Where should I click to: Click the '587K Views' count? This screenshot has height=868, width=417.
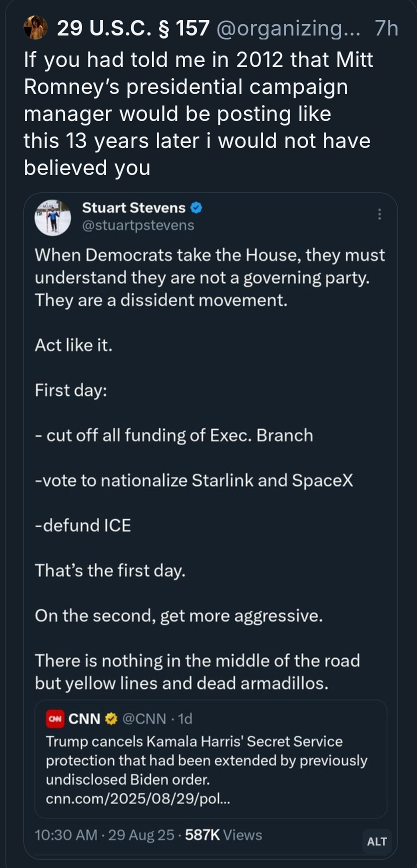(x=223, y=835)
